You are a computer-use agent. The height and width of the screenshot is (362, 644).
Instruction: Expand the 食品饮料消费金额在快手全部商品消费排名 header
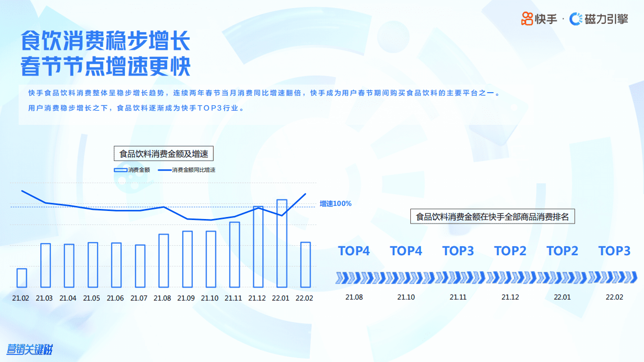pyautogui.click(x=494, y=216)
